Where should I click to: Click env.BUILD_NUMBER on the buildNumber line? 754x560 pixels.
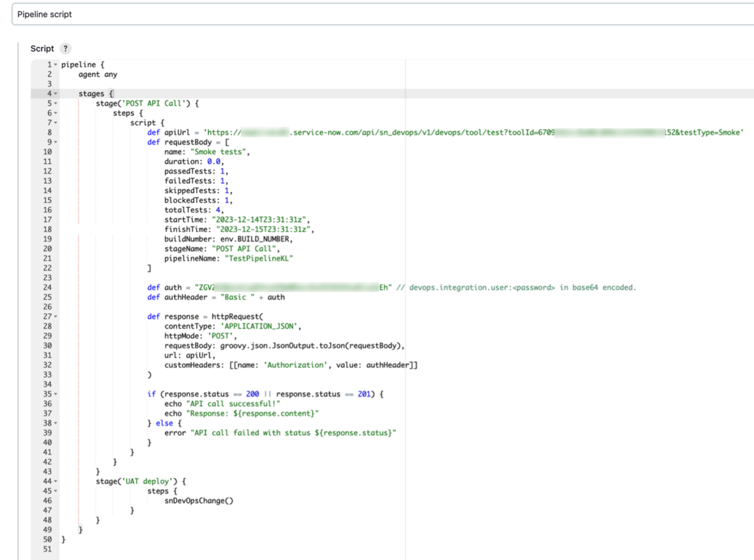click(x=255, y=239)
